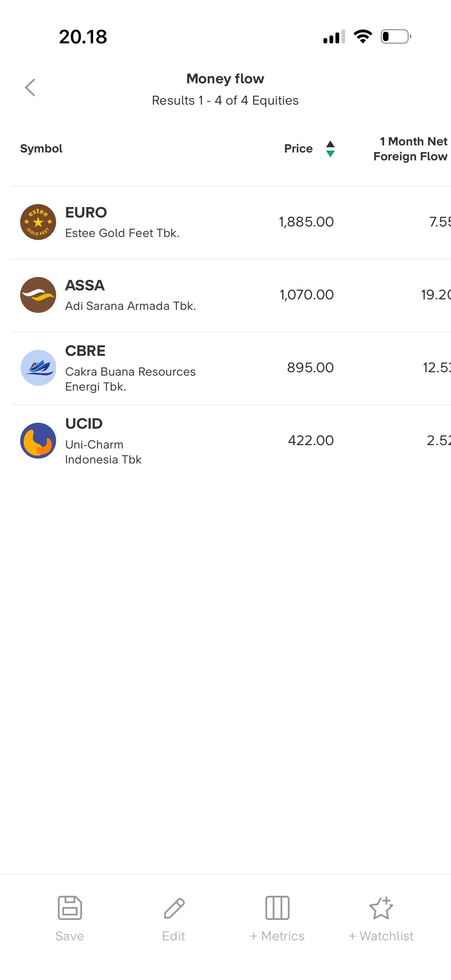
Task: Tap the ASSA company logo
Action: (x=38, y=295)
